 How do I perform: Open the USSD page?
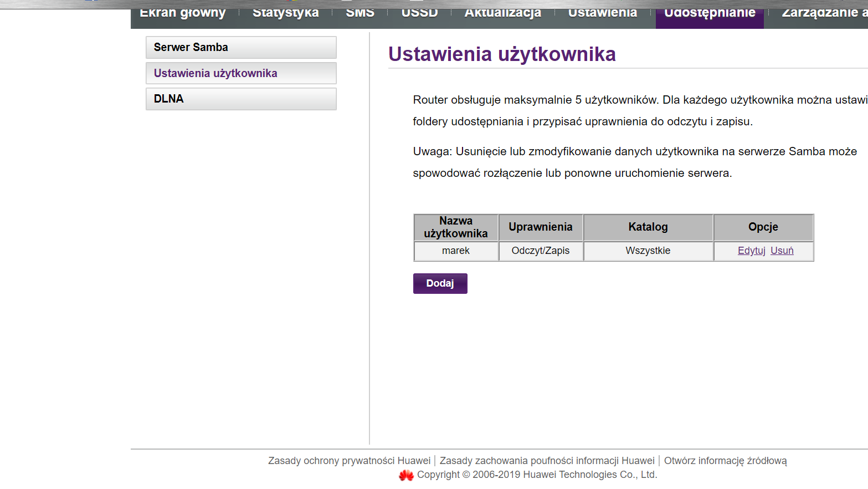(419, 11)
